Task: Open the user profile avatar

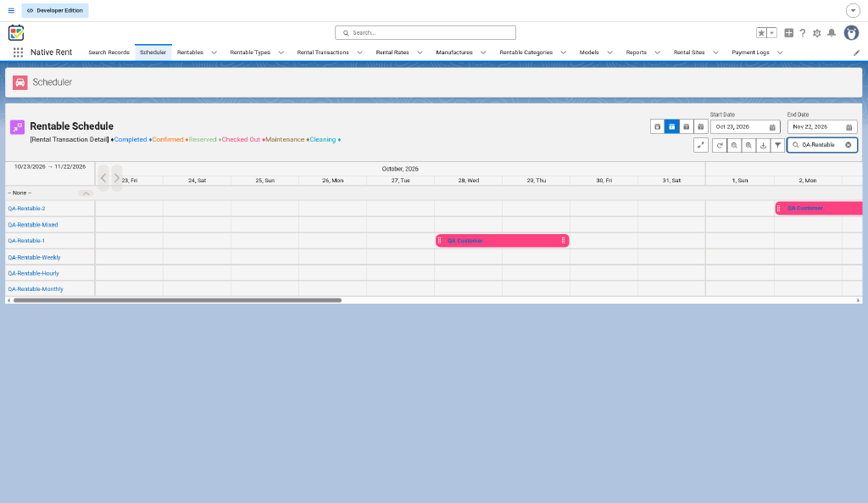Action: coord(851,33)
